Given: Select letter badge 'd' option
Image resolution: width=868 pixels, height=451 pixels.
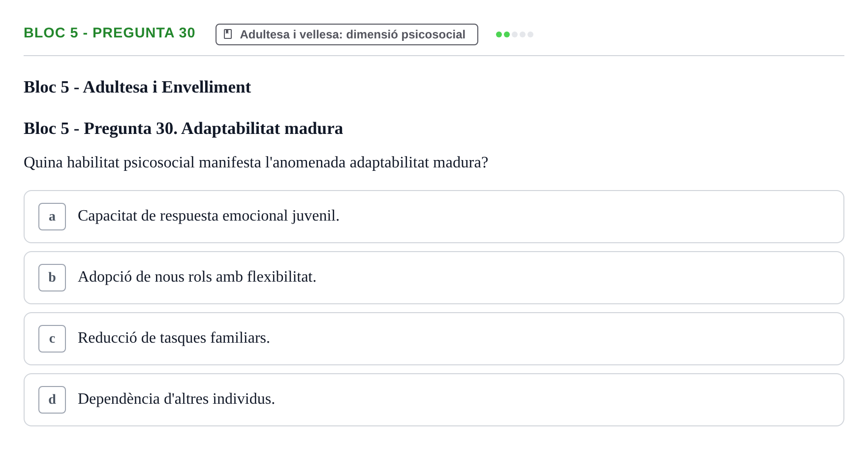Looking at the screenshot, I should (x=52, y=400).
